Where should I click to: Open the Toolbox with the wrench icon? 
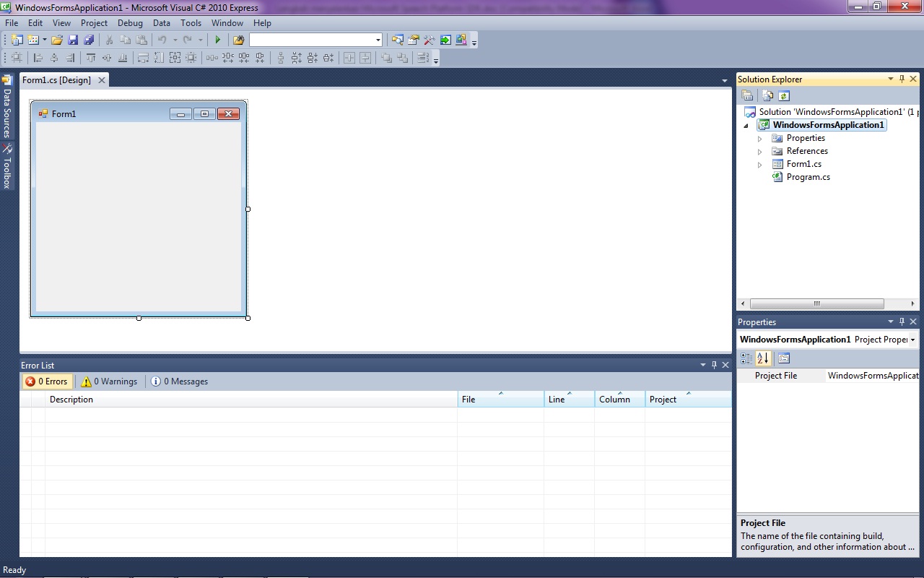click(x=429, y=40)
